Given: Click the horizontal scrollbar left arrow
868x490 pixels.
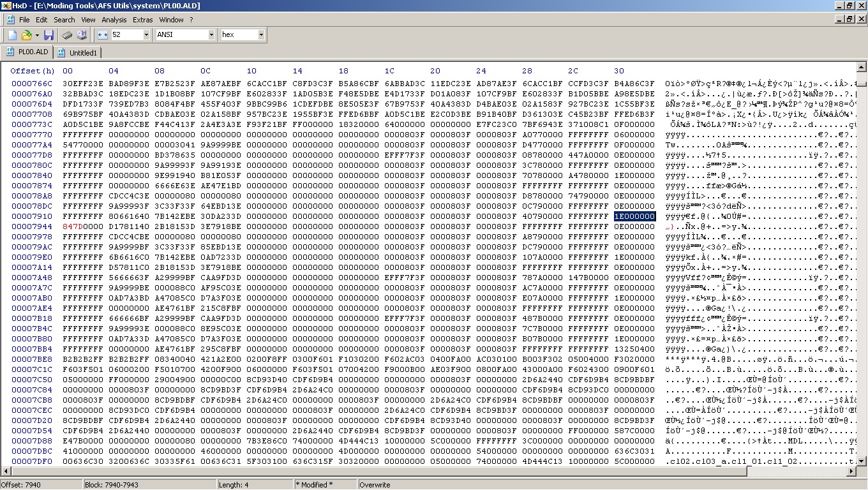Looking at the screenshot, I should tap(6, 472).
